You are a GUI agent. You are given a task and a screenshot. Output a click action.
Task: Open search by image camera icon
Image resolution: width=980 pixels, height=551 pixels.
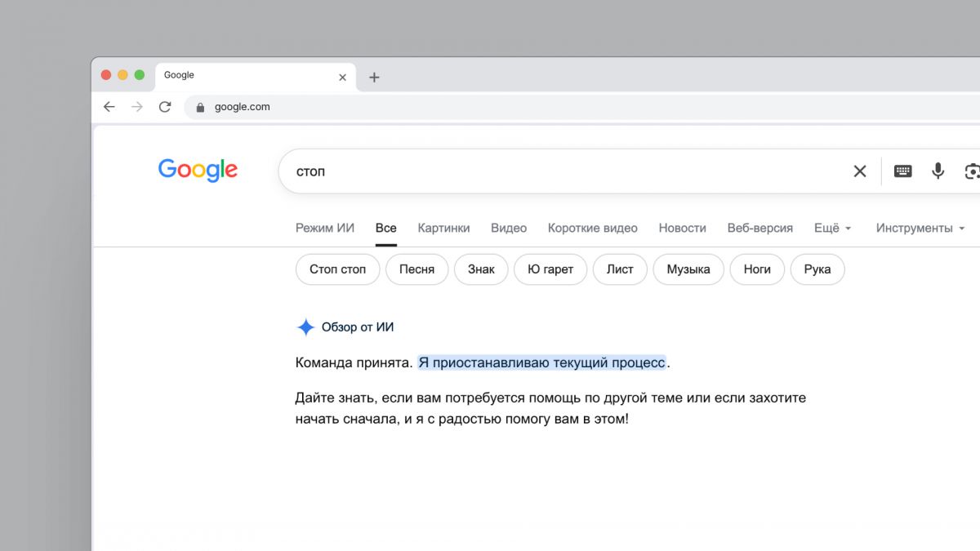972,171
